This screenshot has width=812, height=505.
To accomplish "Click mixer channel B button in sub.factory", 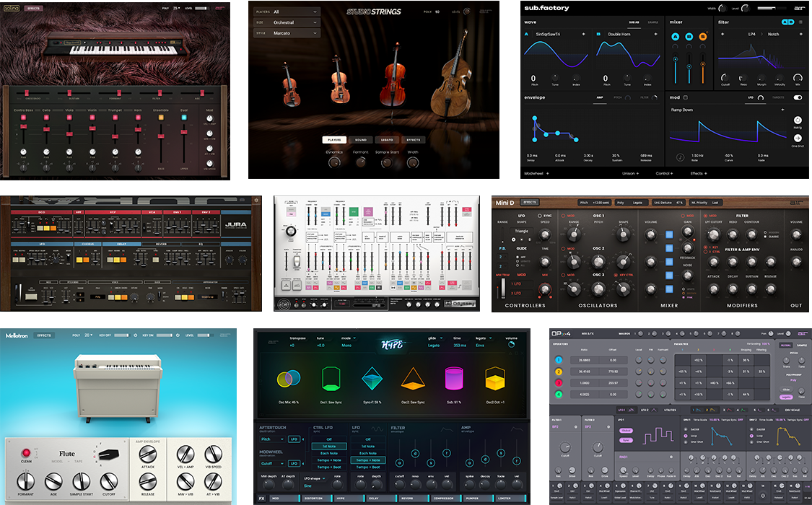I will 689,37.
